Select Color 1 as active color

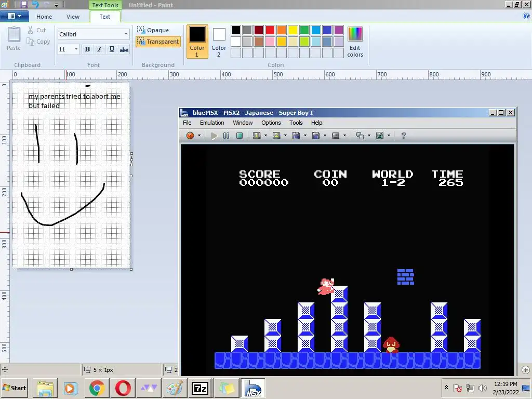coord(197,42)
